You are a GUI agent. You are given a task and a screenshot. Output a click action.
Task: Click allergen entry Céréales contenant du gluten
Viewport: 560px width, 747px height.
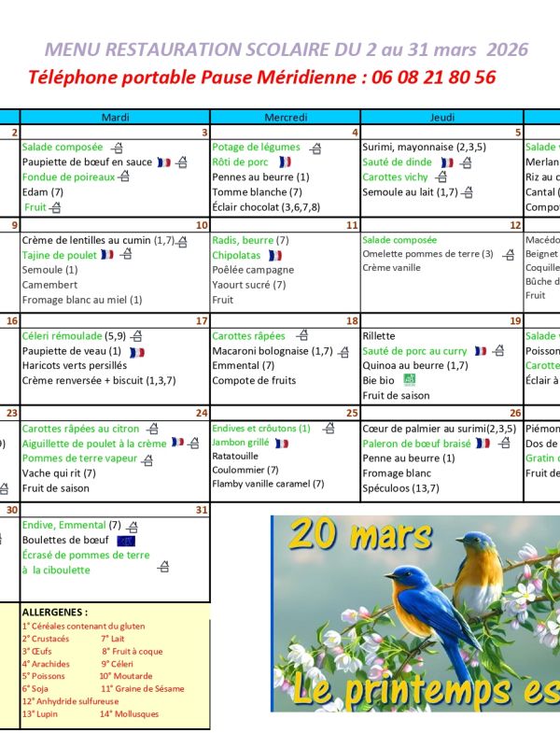pyautogui.click(x=83, y=626)
